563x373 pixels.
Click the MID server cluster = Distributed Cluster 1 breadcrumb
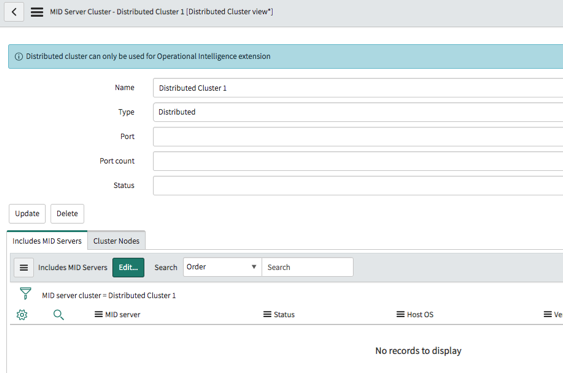pyautogui.click(x=109, y=295)
